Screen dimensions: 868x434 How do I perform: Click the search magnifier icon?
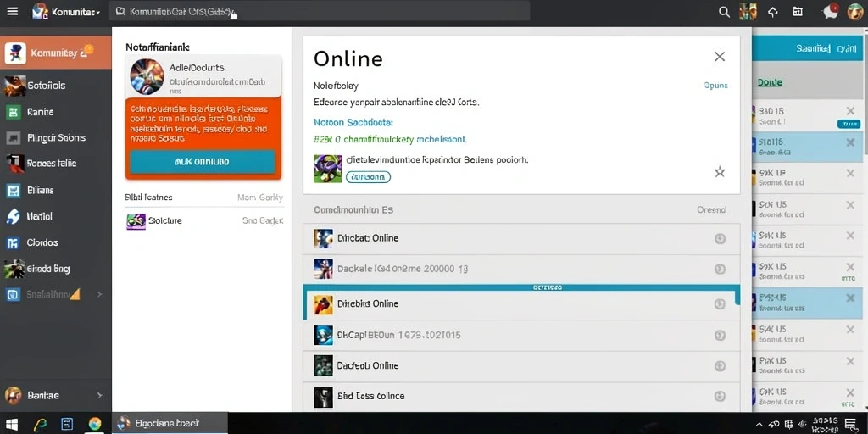(724, 12)
